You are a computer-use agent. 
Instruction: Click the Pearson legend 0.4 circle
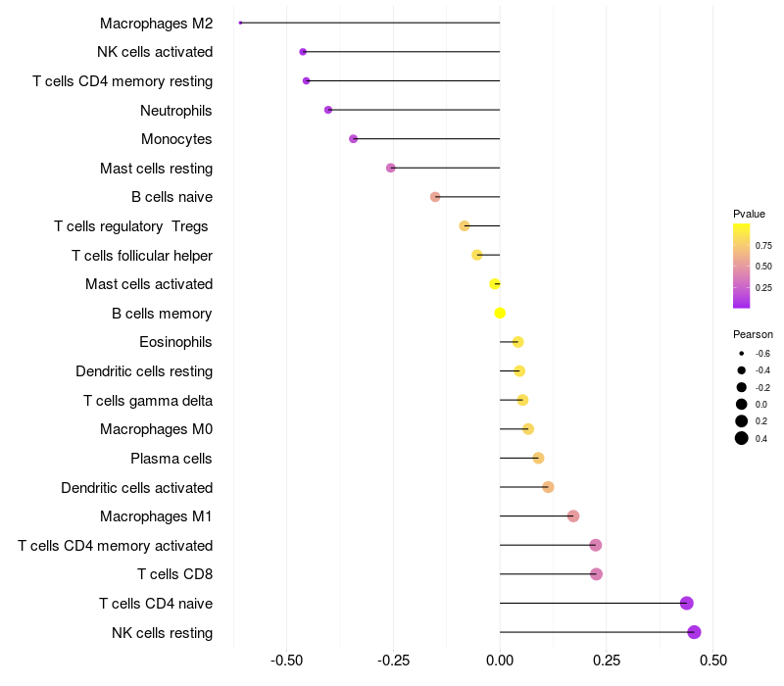coord(741,438)
